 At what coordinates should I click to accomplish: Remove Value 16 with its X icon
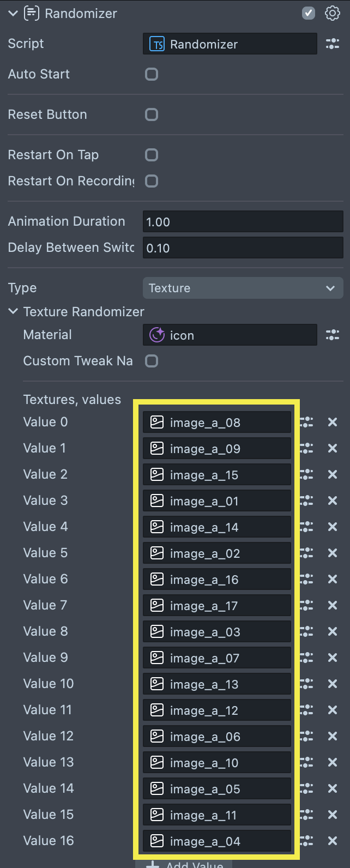tap(333, 841)
